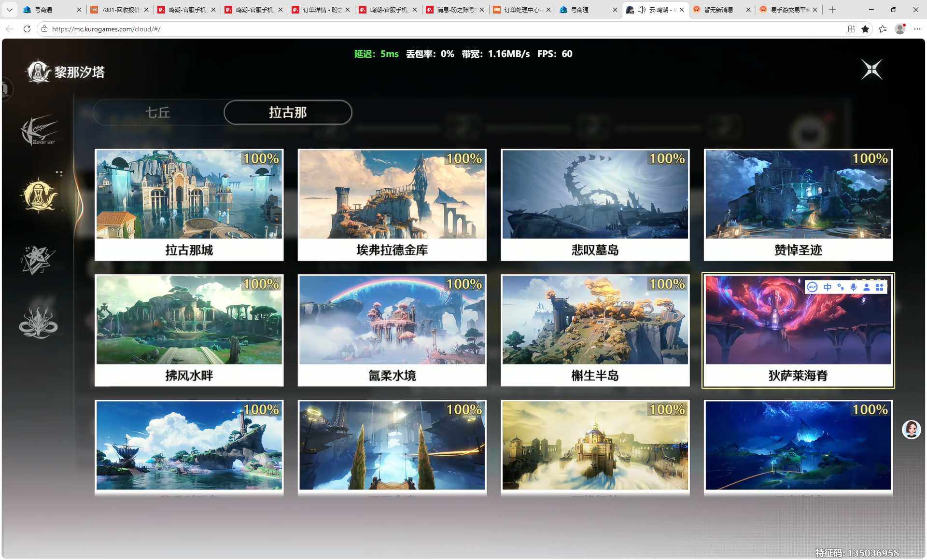Open a new browser tab
The width and height of the screenshot is (927, 560).
click(832, 10)
